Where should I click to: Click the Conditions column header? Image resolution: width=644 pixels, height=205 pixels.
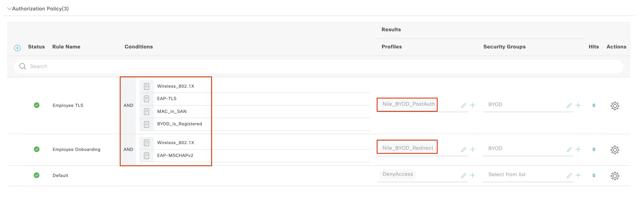tap(139, 47)
